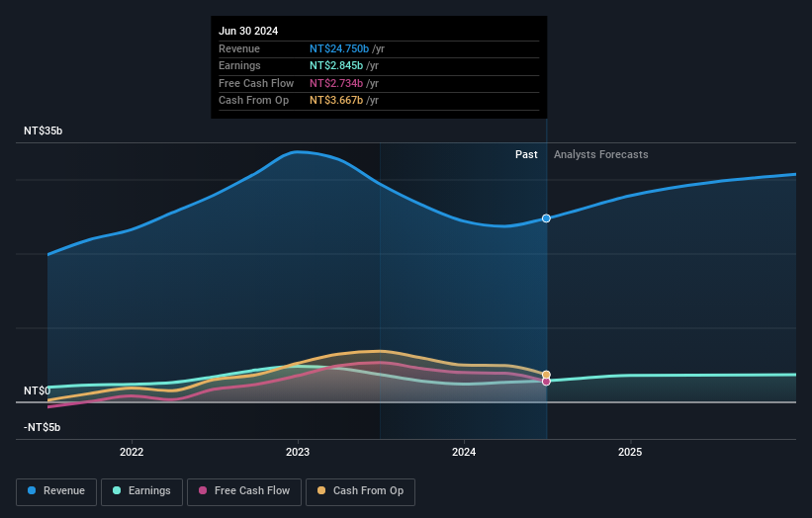The width and height of the screenshot is (812, 518).
Task: Select the 2023 x-axis label
Action: 298,452
